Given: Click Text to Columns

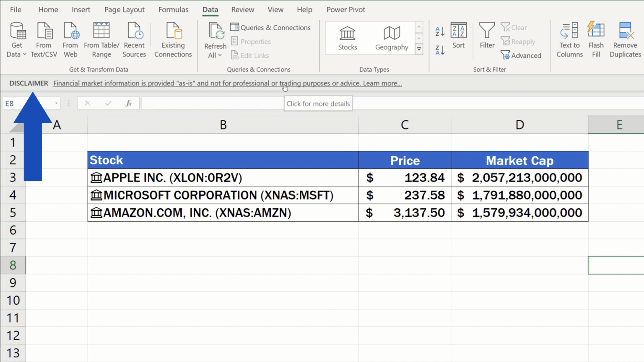Looking at the screenshot, I should tap(569, 38).
